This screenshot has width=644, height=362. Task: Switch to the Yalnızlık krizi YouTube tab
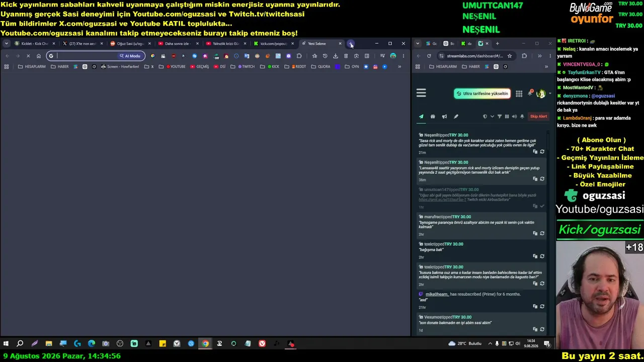click(226, 44)
